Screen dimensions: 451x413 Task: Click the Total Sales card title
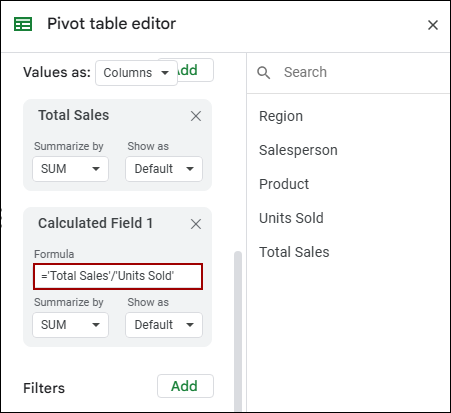74,115
